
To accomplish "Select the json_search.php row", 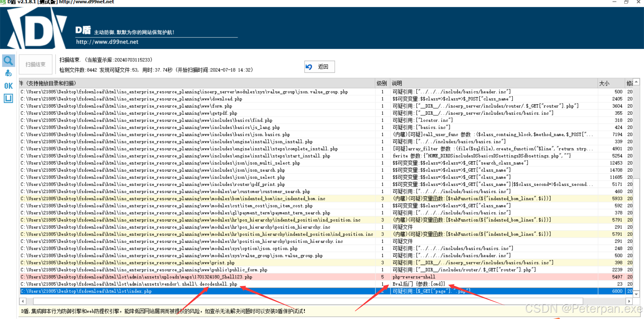I will point(326,170).
